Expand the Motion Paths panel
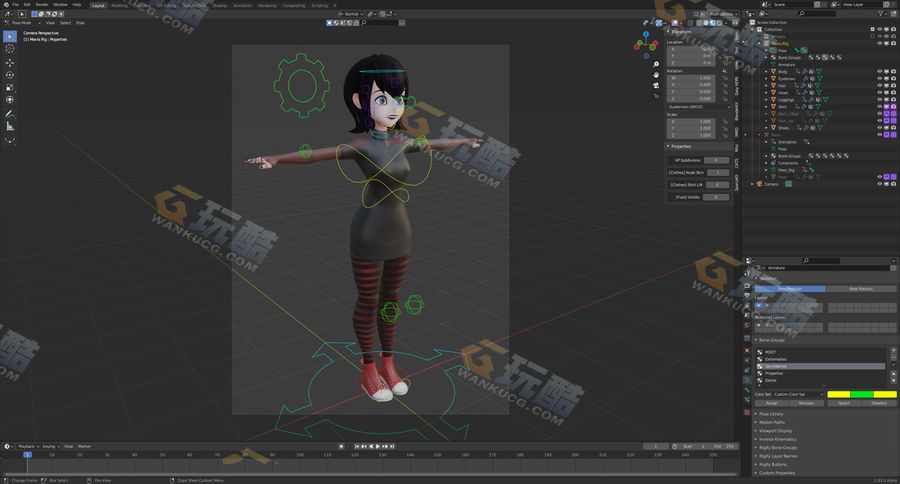Viewport: 900px width, 484px height. coord(771,422)
